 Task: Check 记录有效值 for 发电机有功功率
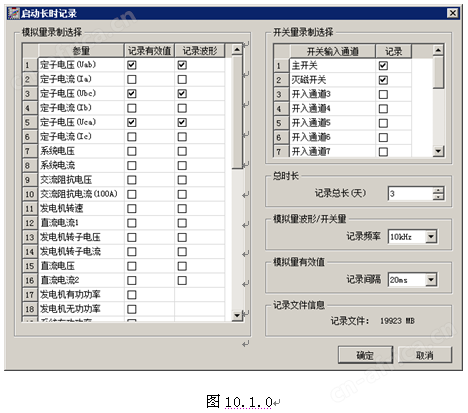coord(132,295)
